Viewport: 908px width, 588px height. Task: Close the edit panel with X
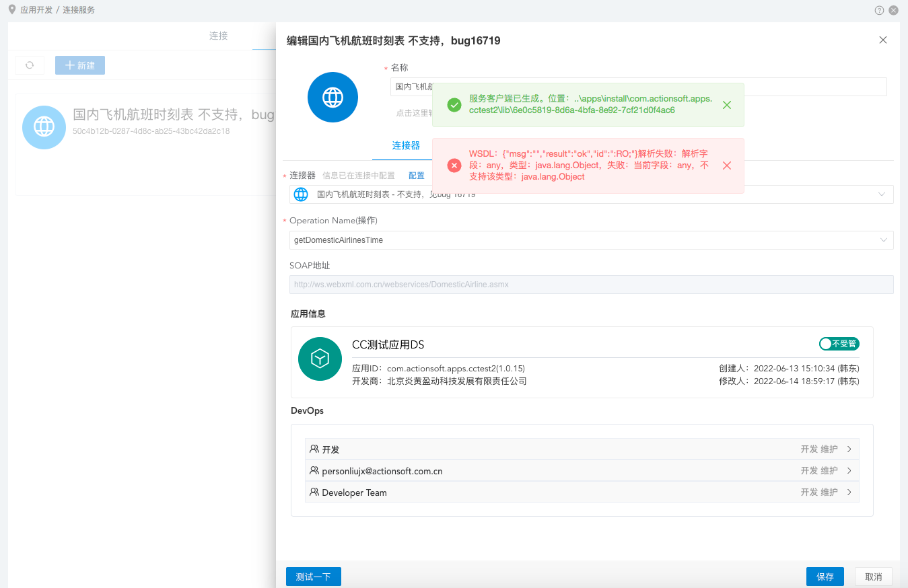point(883,40)
